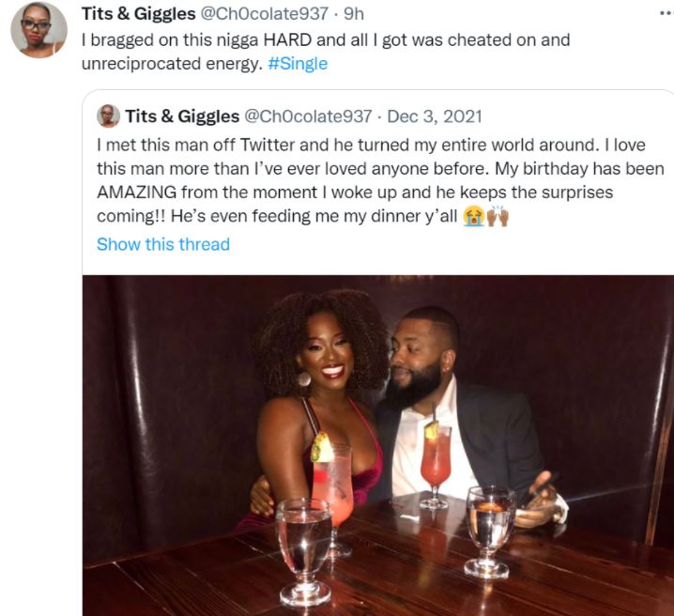
Task: Click the crying face emoji
Action: [473, 217]
